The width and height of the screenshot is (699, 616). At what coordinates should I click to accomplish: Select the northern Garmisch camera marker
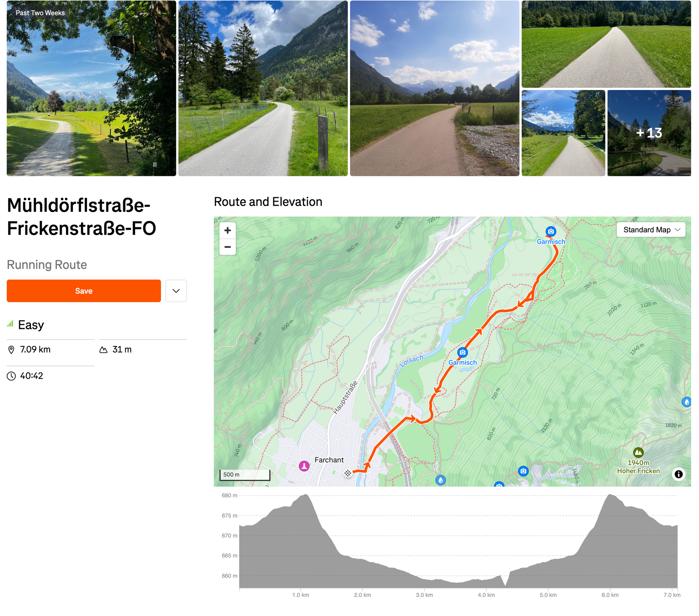click(551, 232)
